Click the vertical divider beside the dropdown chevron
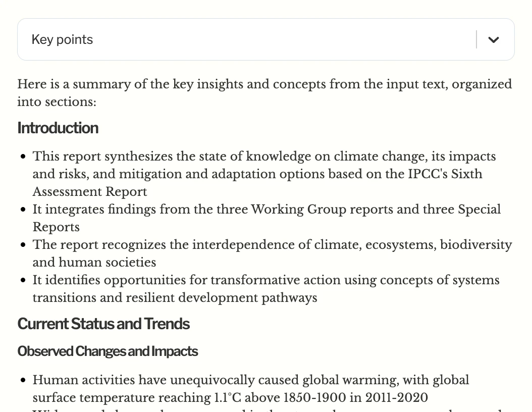532x412 pixels. [476, 40]
